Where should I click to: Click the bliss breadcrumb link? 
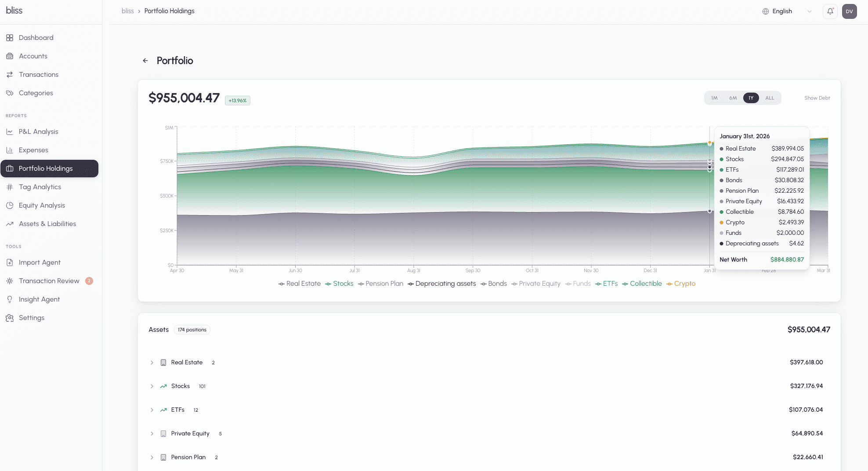click(127, 11)
